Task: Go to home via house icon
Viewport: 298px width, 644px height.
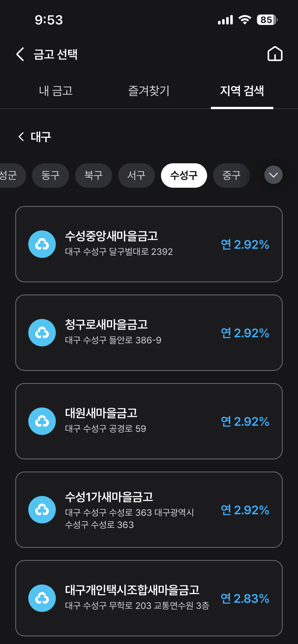Action: (275, 54)
